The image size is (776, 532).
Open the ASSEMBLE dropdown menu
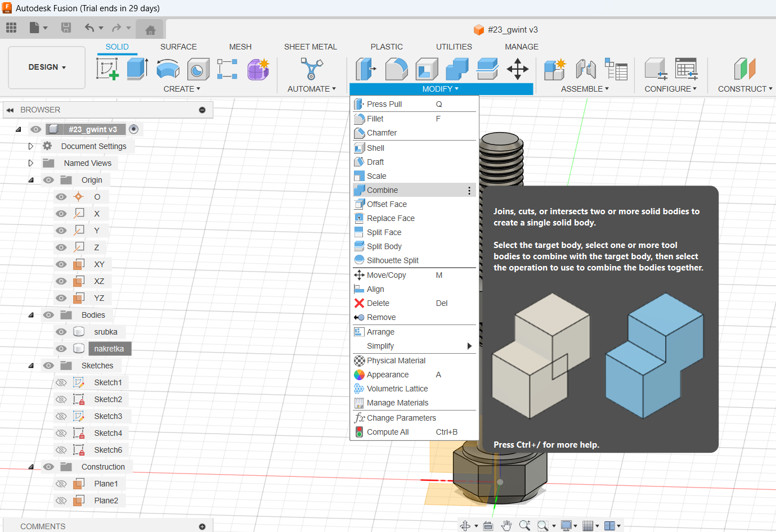coord(585,89)
